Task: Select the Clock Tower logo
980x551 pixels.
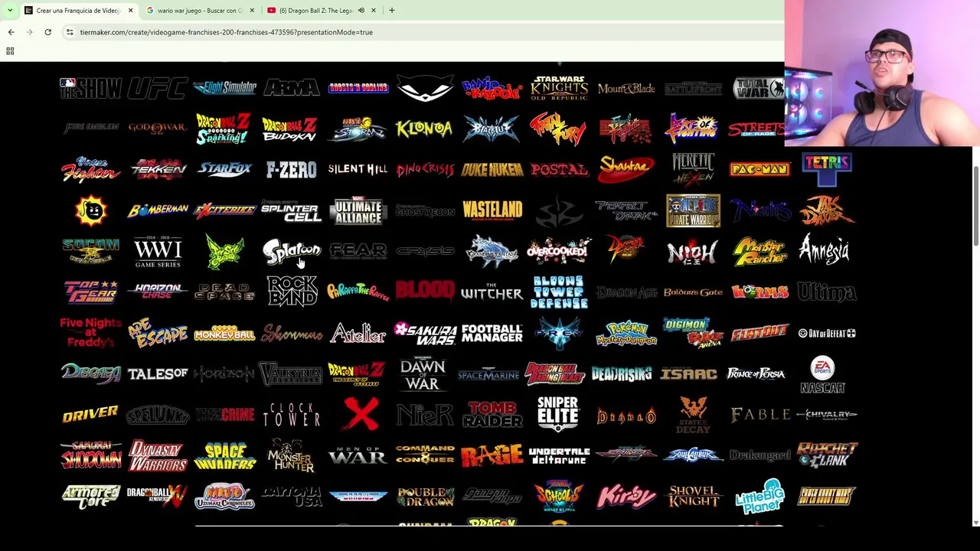Action: click(291, 415)
